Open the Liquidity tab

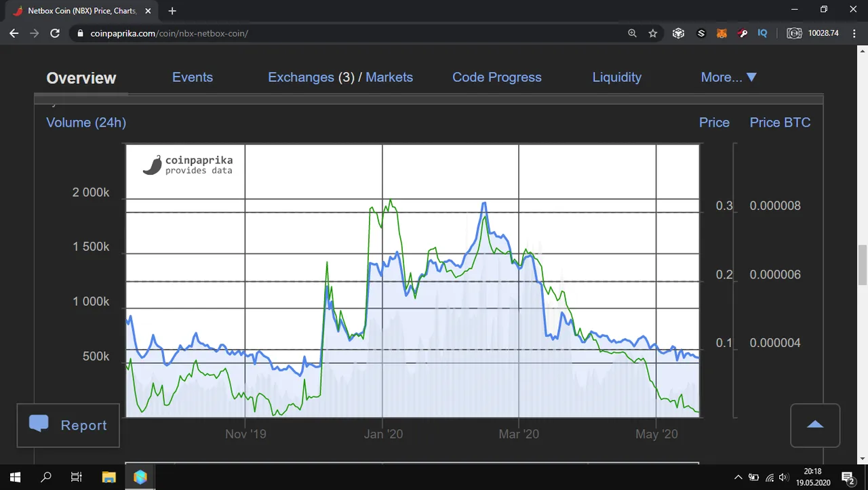617,77
